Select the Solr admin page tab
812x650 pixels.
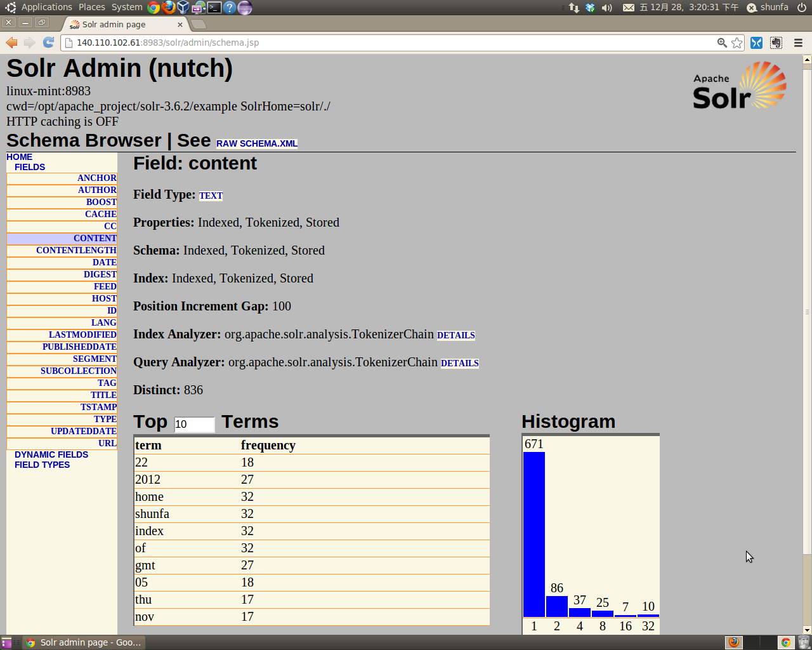coord(126,24)
